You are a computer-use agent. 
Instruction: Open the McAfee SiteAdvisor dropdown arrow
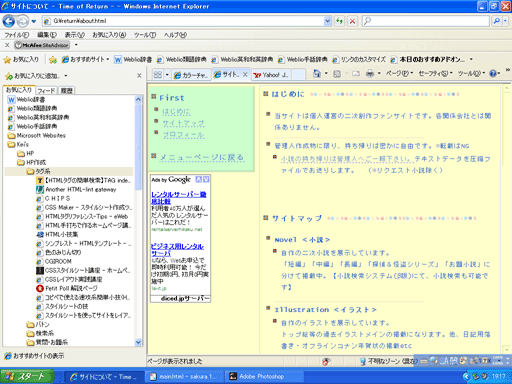click(x=76, y=45)
